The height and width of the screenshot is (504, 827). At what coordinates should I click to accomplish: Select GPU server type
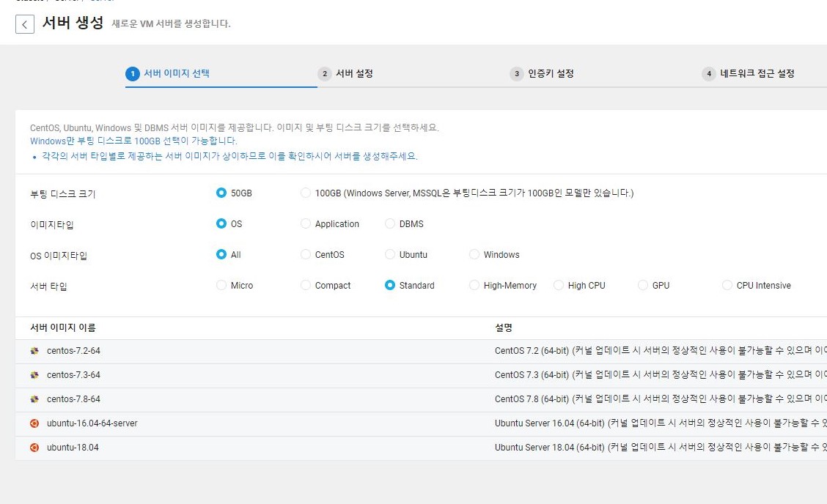click(643, 285)
